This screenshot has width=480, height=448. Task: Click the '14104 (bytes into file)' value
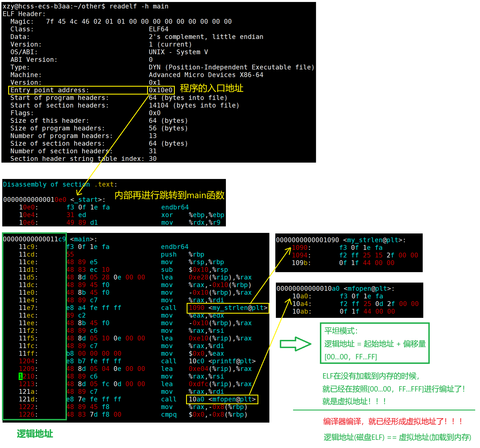click(194, 105)
